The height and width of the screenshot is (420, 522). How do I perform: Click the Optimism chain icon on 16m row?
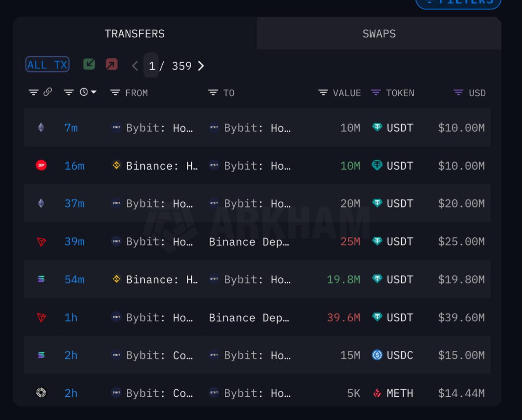pos(41,165)
